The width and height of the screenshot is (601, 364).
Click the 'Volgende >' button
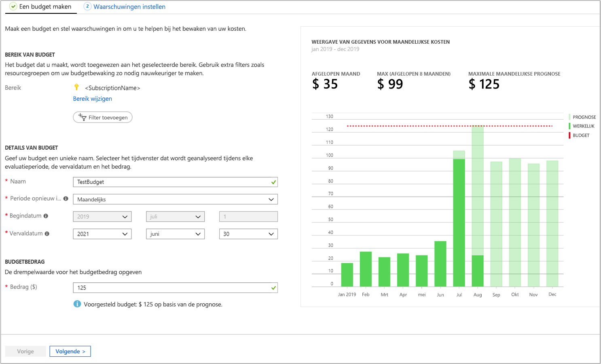(x=70, y=351)
